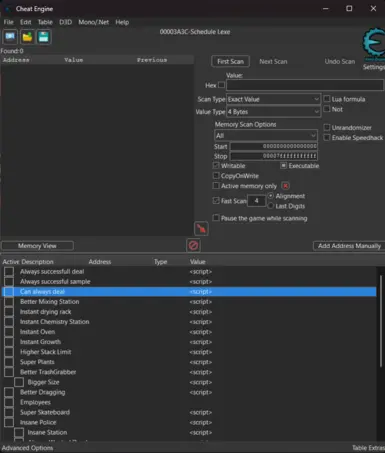Activate Instant drying rack checkbox

[9, 312]
